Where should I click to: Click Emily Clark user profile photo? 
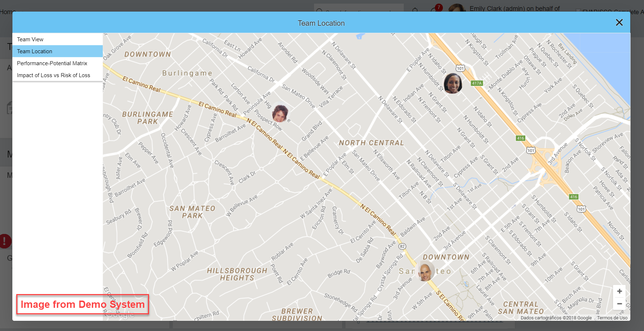click(x=457, y=8)
